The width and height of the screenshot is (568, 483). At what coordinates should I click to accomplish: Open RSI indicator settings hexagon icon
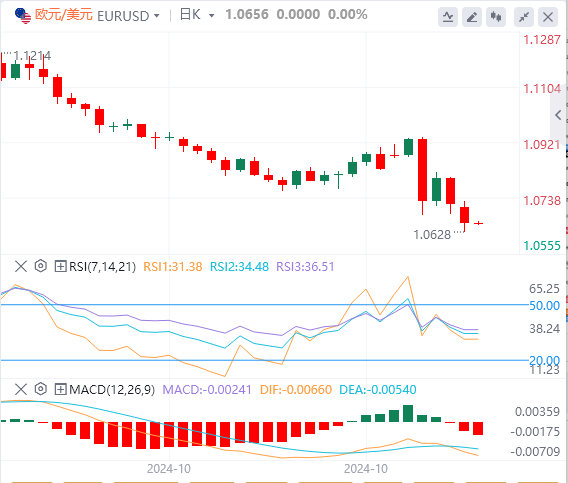pyautogui.click(x=41, y=266)
